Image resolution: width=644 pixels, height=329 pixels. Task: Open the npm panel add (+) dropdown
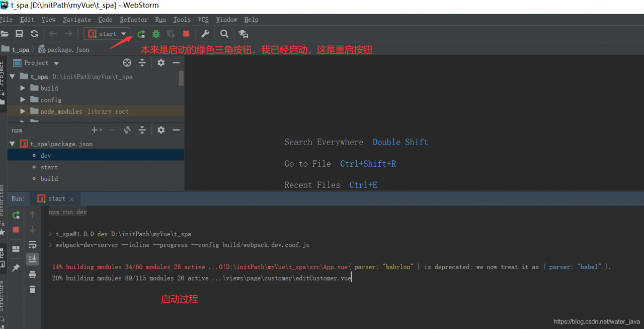[x=97, y=130]
